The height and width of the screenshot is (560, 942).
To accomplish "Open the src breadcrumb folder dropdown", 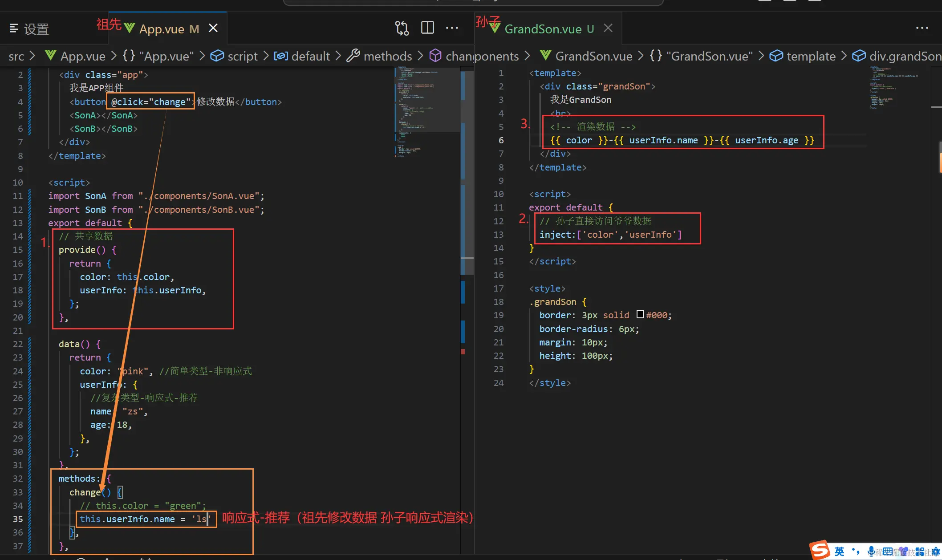I will (16, 56).
